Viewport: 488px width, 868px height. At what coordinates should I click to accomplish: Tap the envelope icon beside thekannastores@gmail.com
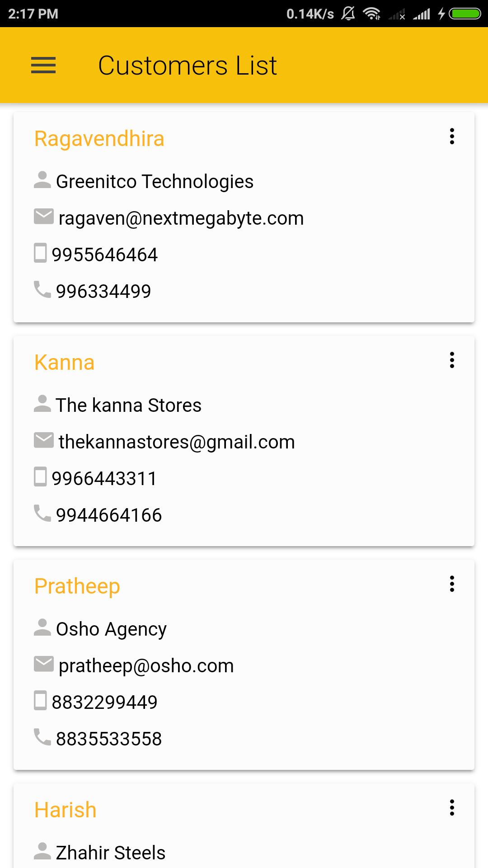pos(43,440)
